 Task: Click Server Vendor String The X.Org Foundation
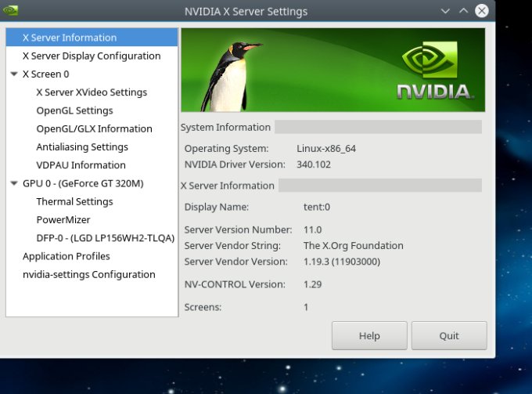353,246
